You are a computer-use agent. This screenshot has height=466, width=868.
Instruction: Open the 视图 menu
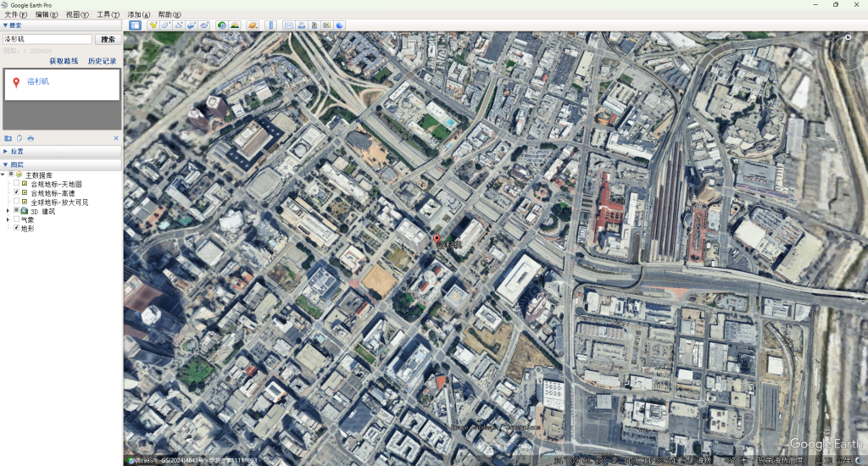coord(76,14)
